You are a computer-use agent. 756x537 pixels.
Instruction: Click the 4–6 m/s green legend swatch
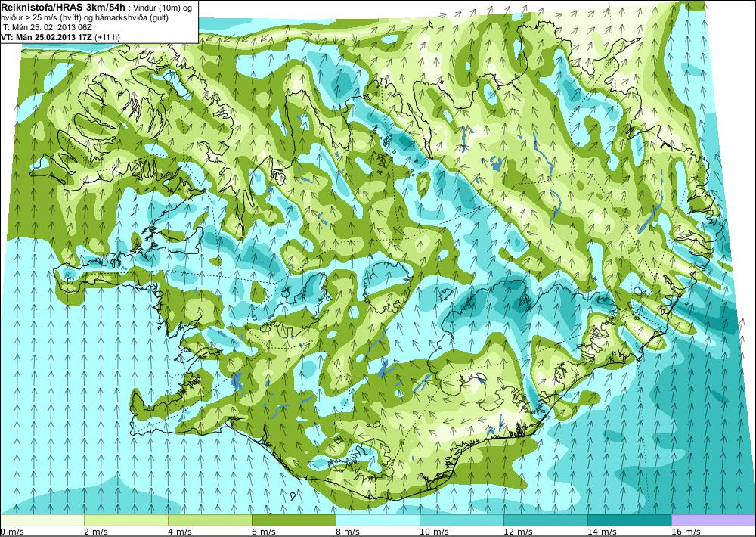click(210, 520)
